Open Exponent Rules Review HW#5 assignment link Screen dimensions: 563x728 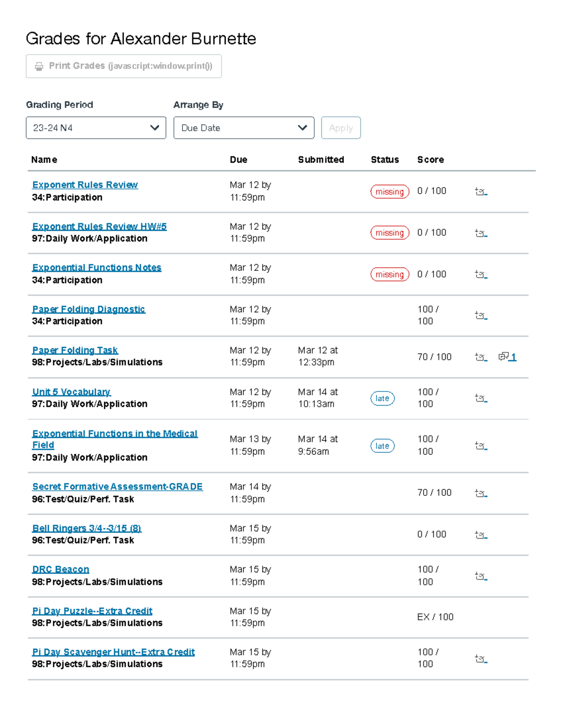click(x=99, y=226)
